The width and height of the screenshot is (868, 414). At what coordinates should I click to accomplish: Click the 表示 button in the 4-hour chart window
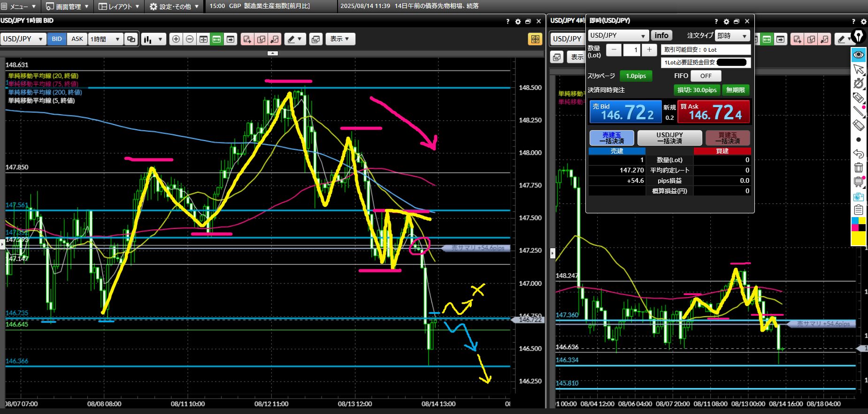tap(577, 57)
